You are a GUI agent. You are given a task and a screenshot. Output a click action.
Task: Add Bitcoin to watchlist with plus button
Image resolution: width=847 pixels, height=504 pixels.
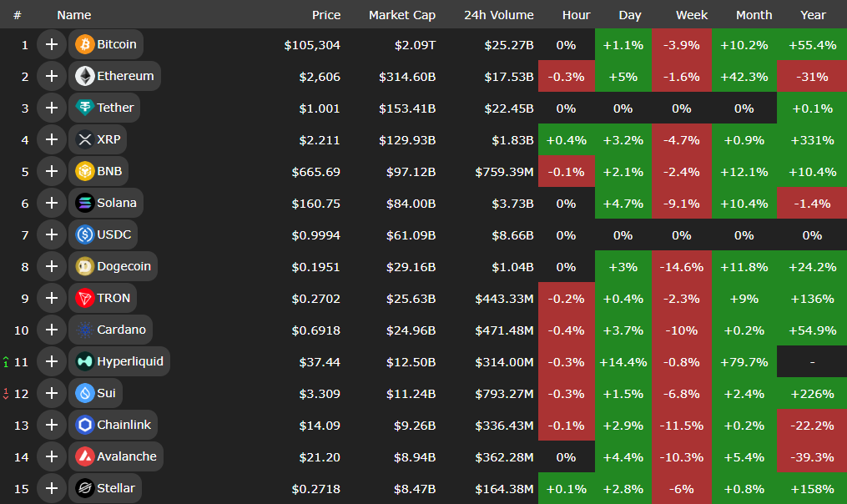52,44
